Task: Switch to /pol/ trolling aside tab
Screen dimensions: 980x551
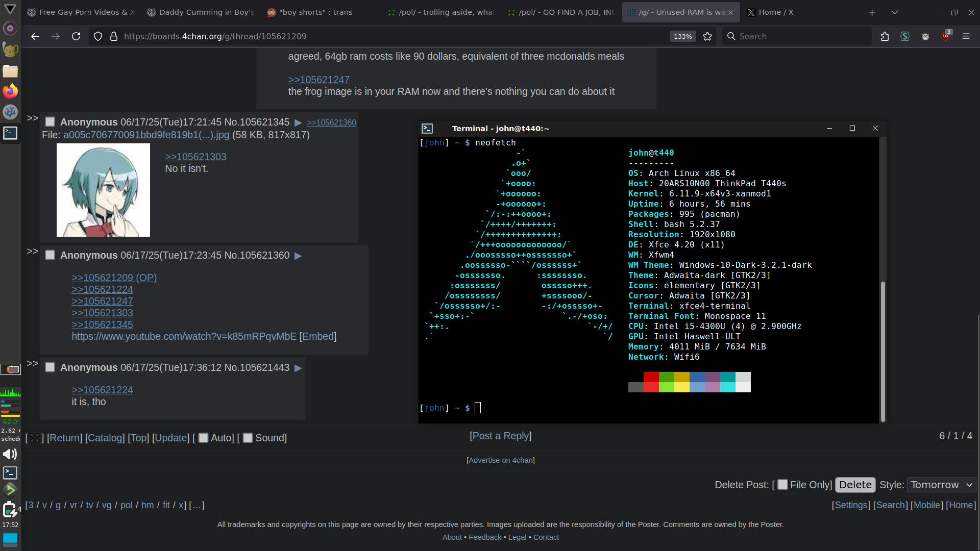Action: [442, 12]
